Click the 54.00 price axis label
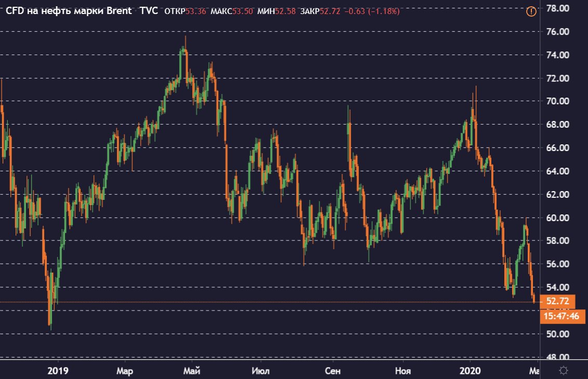This screenshot has width=588, height=379. 558,287
